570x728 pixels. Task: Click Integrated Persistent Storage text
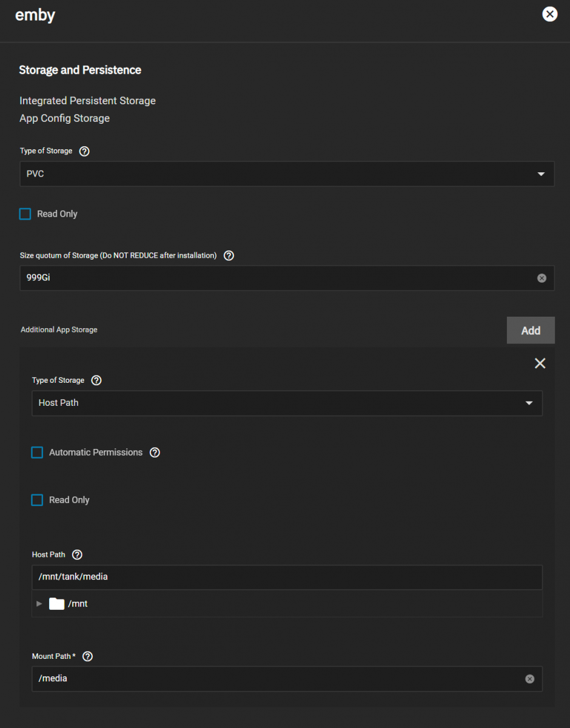(87, 101)
